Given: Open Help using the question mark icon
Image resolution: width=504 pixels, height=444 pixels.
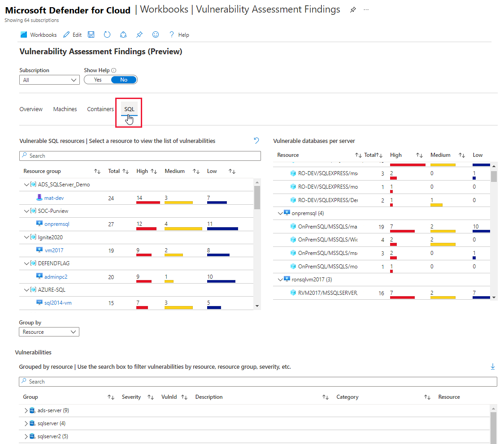Looking at the screenshot, I should (173, 34).
